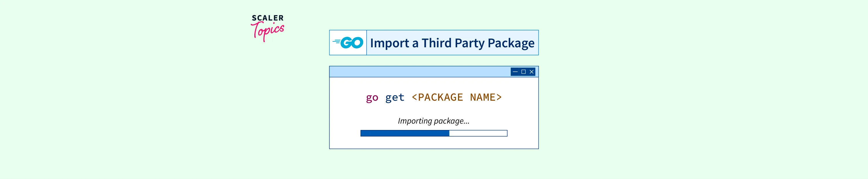Minimize the terminal window
868x179 pixels.
(515, 72)
